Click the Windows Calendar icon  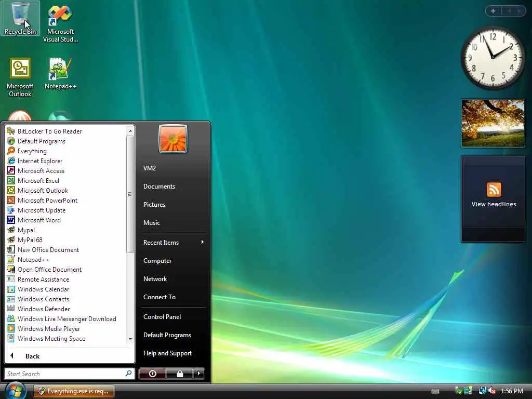(x=11, y=289)
